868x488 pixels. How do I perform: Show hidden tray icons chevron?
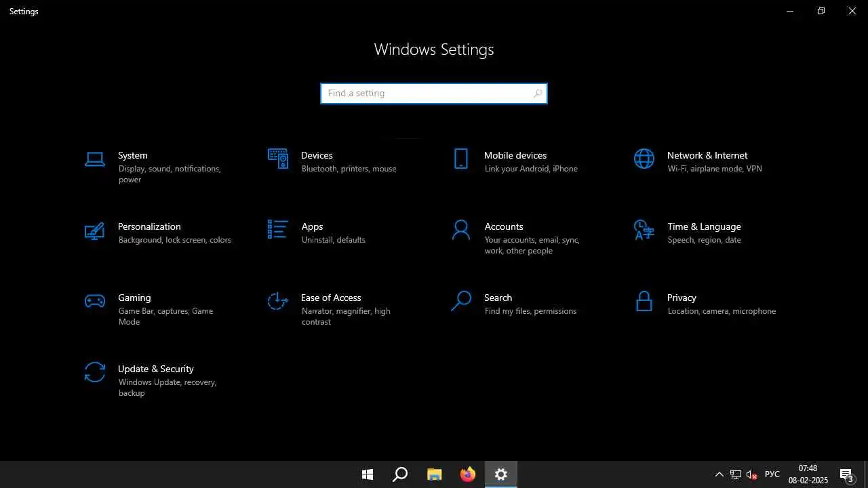point(719,474)
